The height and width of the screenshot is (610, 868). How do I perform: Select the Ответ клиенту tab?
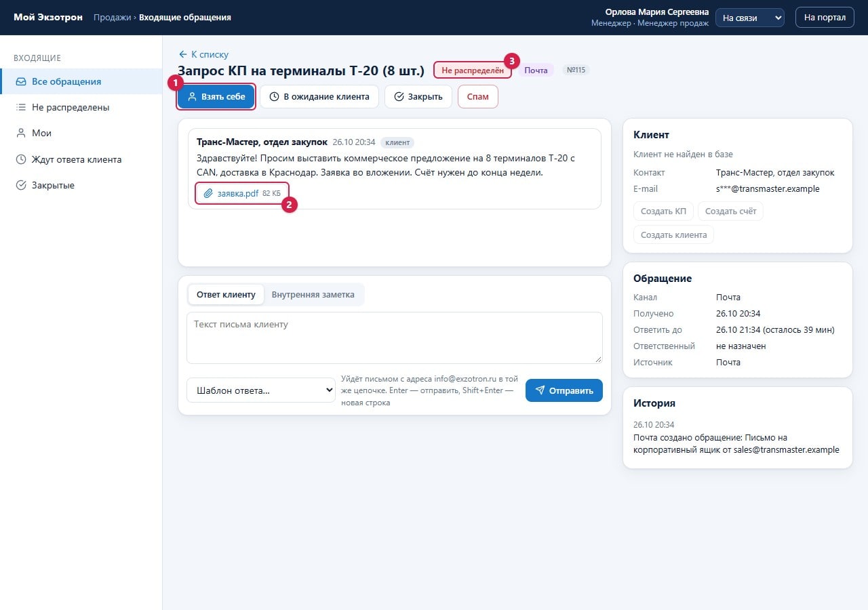coord(226,295)
